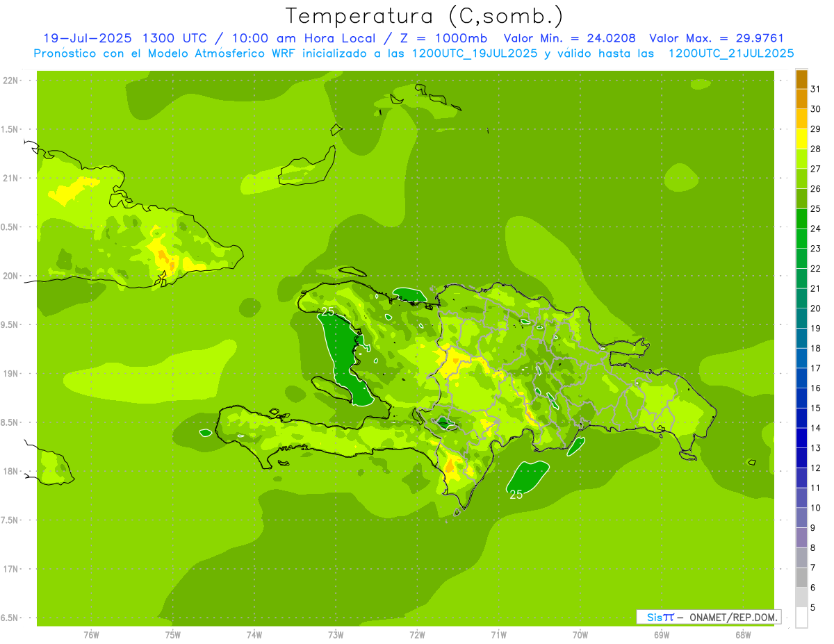Click the '69W' longitude label
This screenshot has width=834, height=644.
pyautogui.click(x=662, y=635)
